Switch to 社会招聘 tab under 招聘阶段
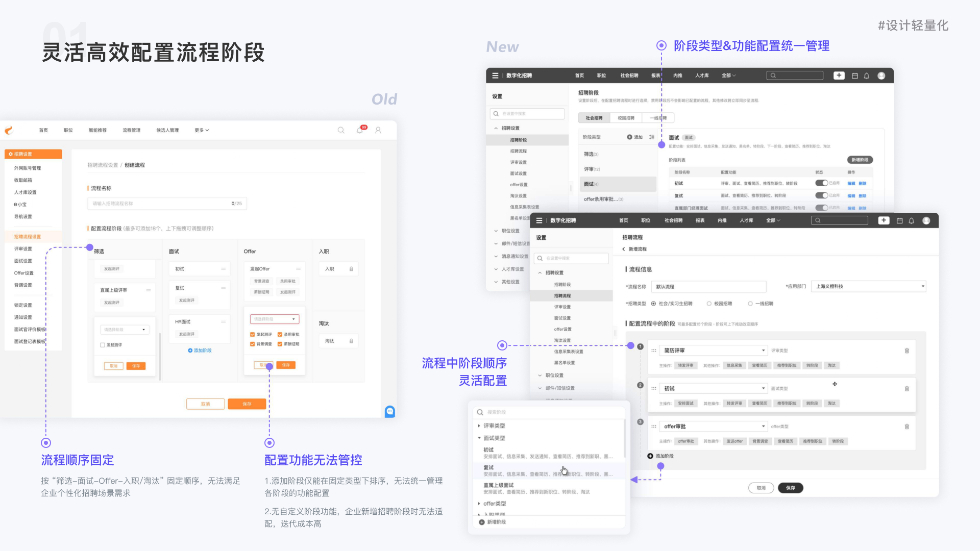Viewport: 980px width, 551px height. (594, 118)
